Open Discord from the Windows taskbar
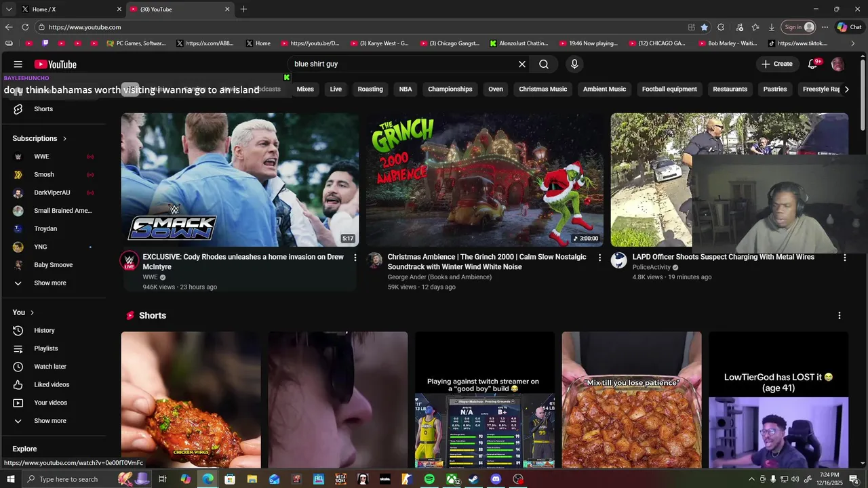The width and height of the screenshot is (868, 488). 496,479
